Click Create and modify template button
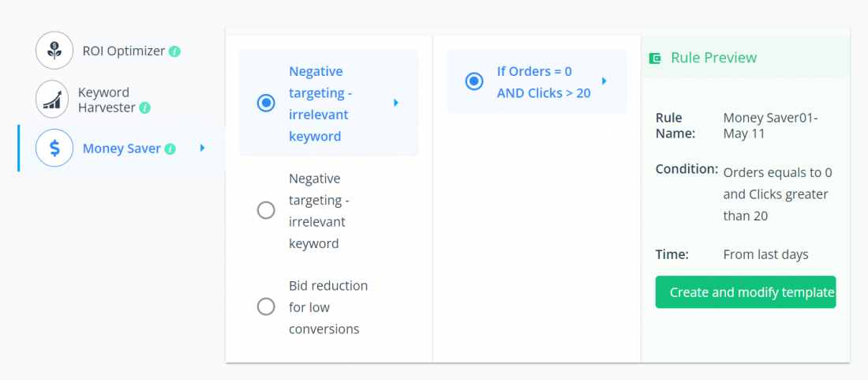 pos(746,292)
